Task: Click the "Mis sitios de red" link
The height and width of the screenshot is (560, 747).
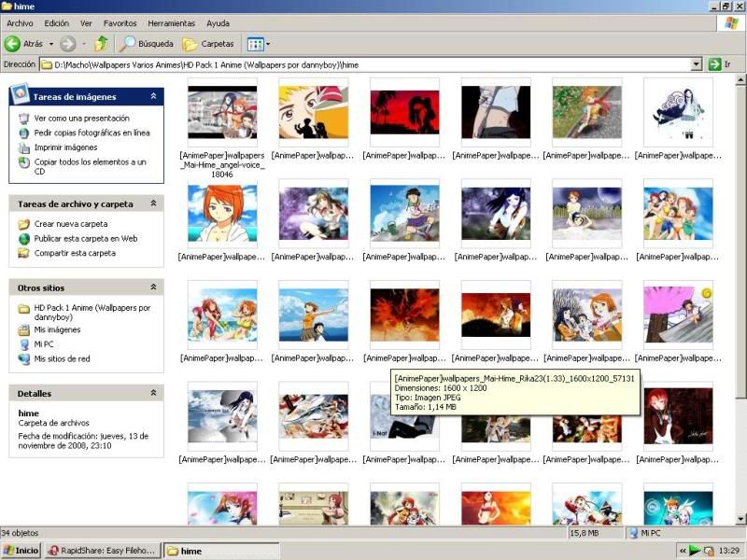Action: click(x=62, y=359)
